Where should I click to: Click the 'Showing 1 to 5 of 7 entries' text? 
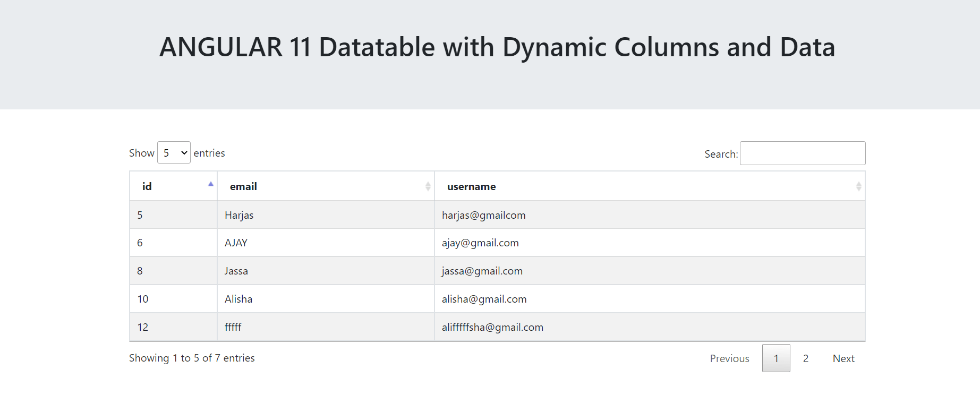pos(192,358)
